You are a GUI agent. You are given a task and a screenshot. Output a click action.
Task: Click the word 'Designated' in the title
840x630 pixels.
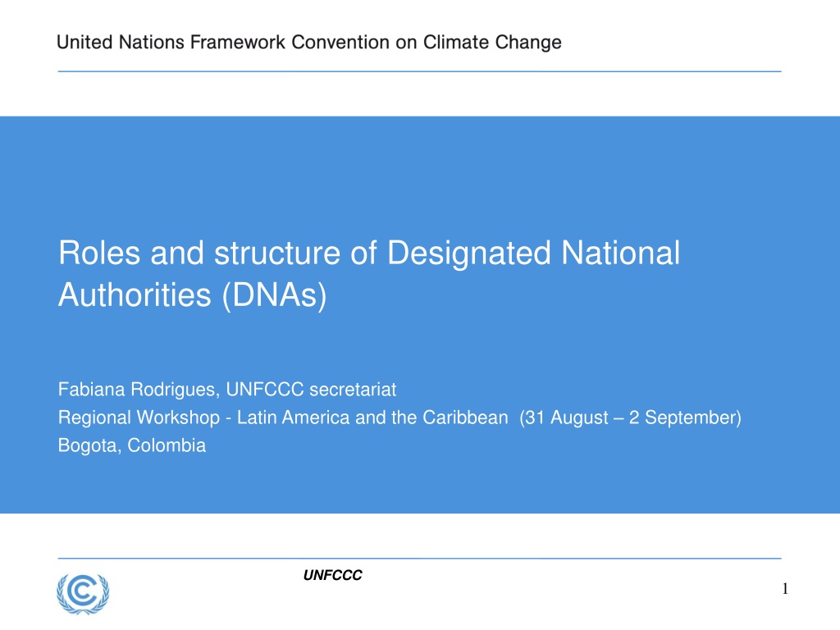(x=468, y=253)
